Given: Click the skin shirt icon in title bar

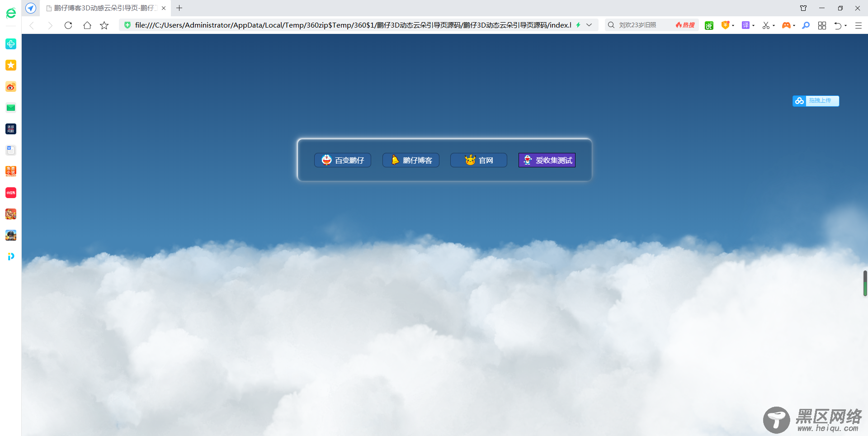Looking at the screenshot, I should [x=803, y=8].
